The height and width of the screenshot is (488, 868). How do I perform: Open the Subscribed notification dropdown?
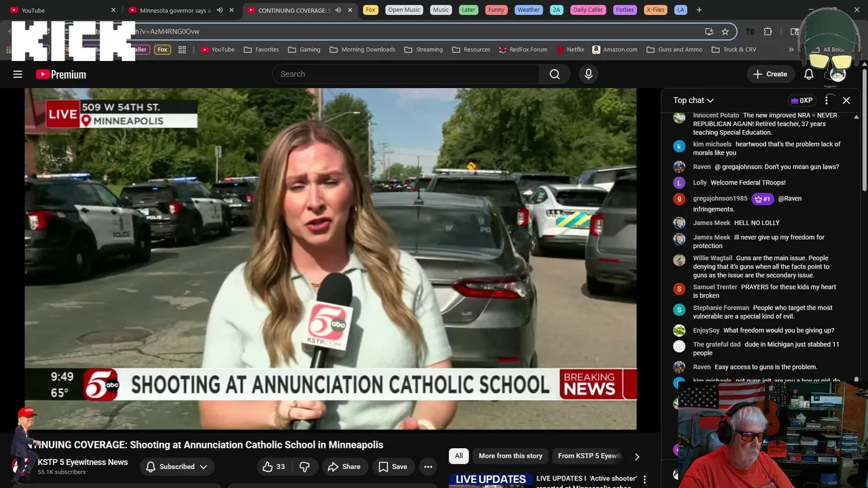(x=177, y=466)
